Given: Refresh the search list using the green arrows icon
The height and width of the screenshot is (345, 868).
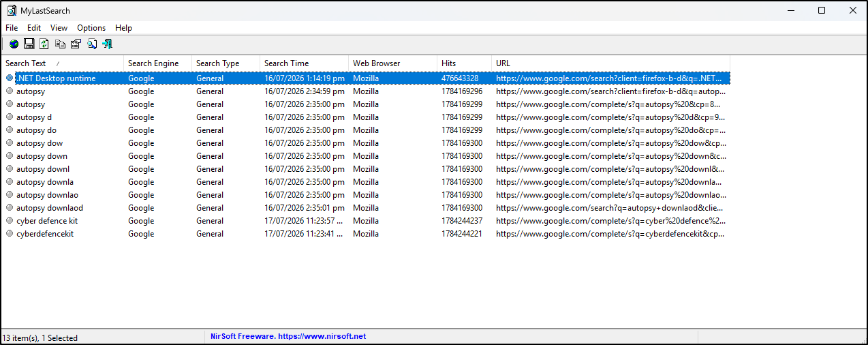Looking at the screenshot, I should tap(44, 44).
